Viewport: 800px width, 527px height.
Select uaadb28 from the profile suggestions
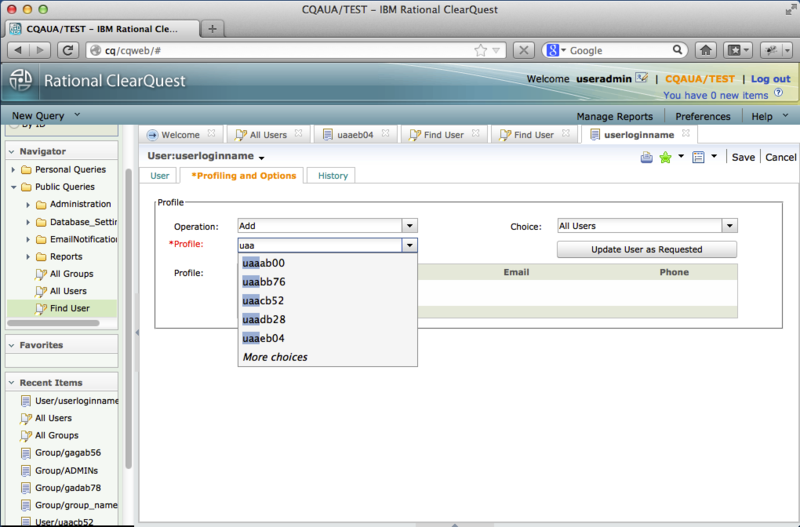pos(328,320)
